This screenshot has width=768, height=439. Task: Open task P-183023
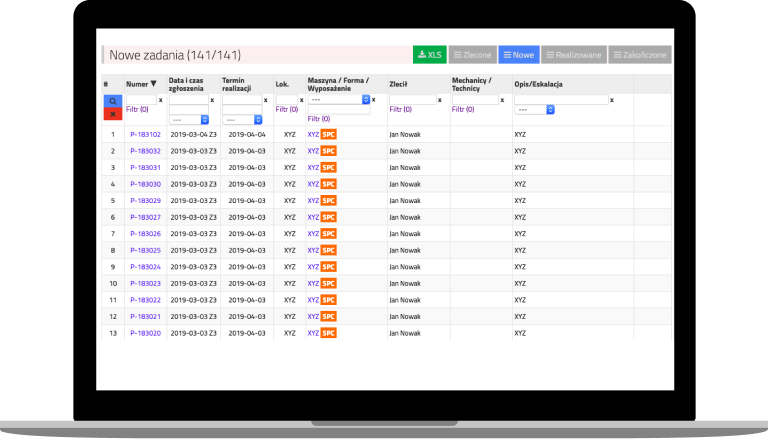(x=145, y=283)
